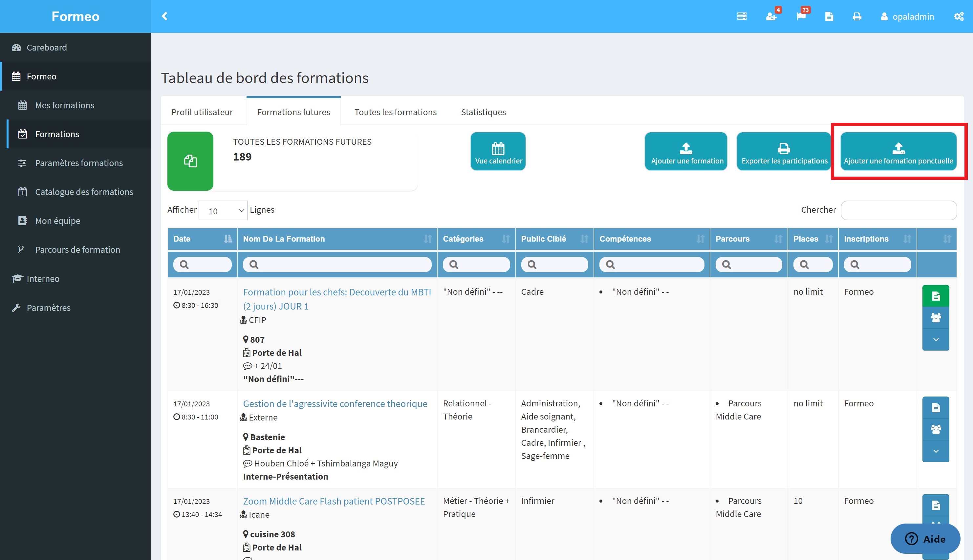This screenshot has height=560, width=973.
Task: Click Ajouter une formation ponctuelle button
Action: pos(898,151)
